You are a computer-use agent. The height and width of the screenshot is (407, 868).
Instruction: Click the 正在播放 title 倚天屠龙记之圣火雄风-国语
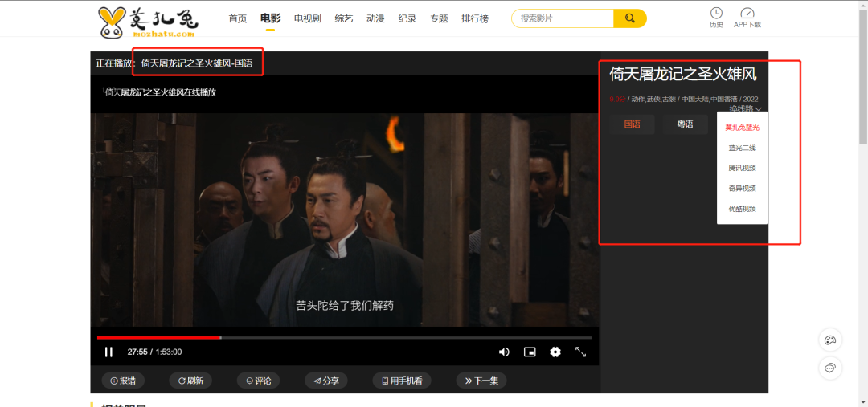(197, 63)
